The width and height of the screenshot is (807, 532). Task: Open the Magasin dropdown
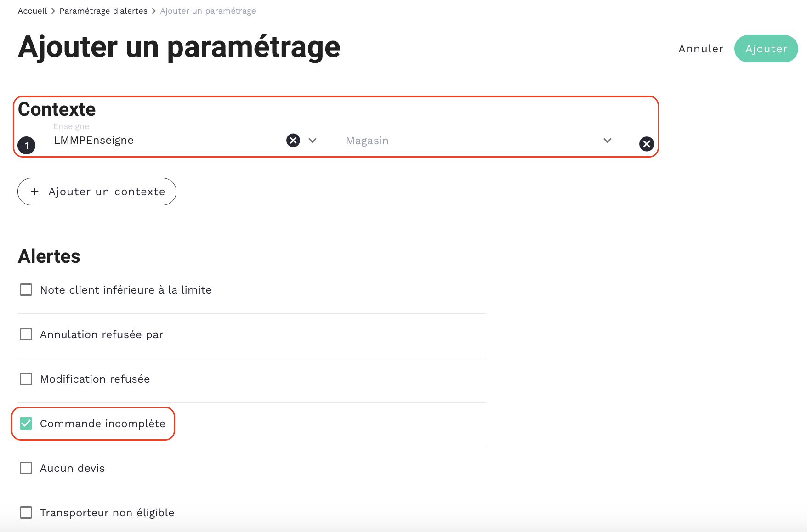473,141
